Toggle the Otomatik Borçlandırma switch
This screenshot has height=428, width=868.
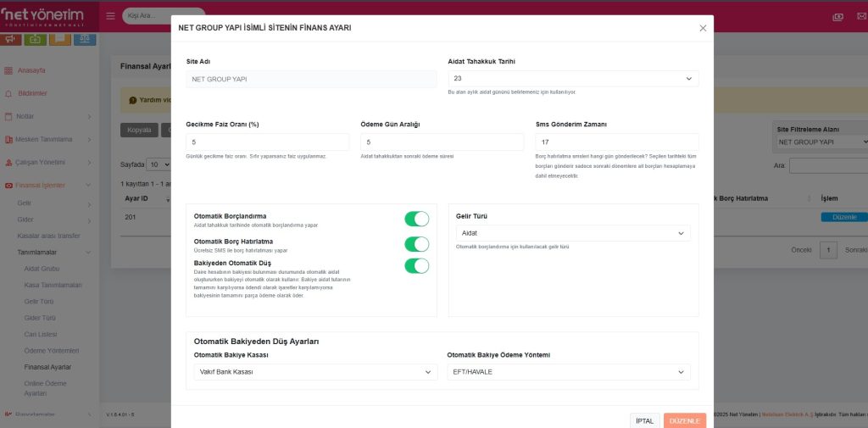point(416,220)
